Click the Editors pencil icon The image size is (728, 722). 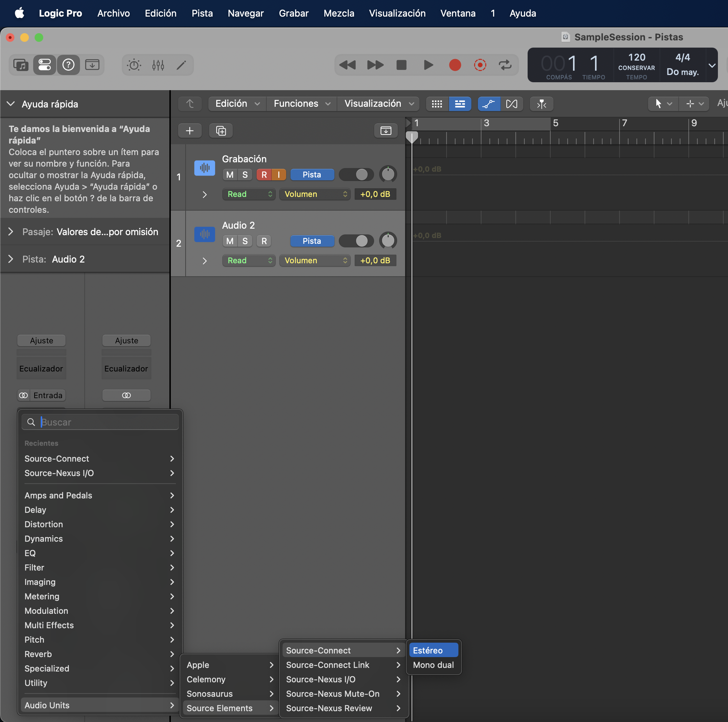tap(181, 65)
